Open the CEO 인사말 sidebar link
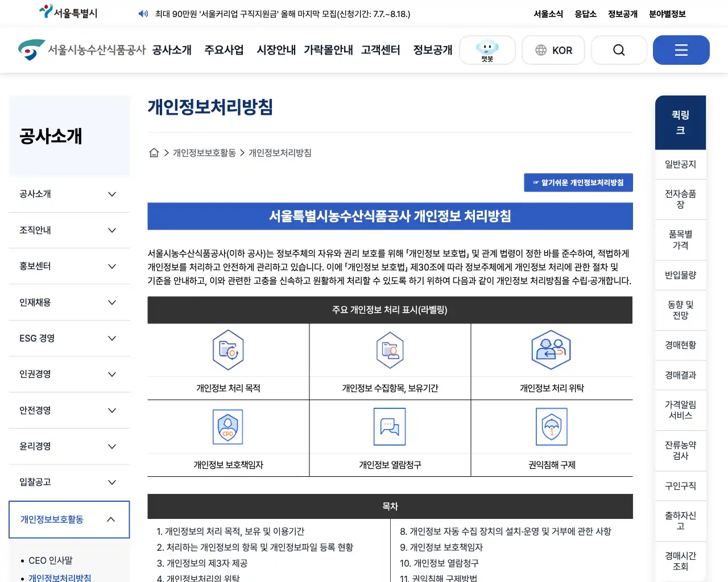The width and height of the screenshot is (728, 582). click(x=51, y=560)
